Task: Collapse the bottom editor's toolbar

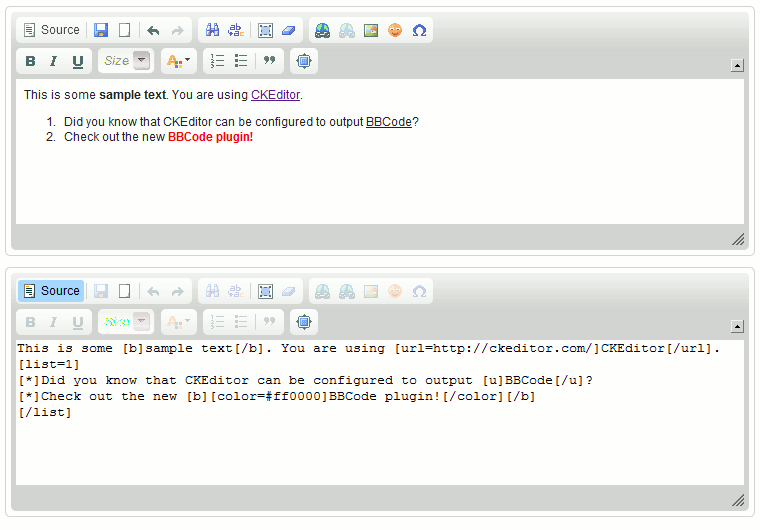Action: pos(737,327)
